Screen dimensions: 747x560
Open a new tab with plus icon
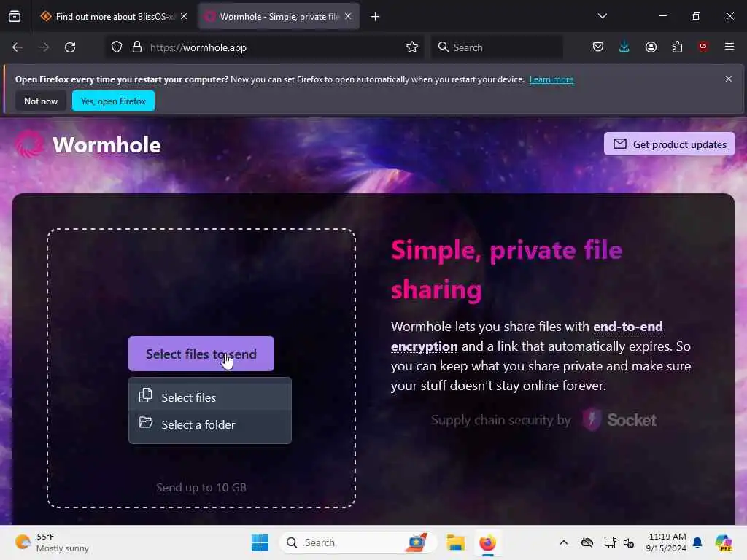(376, 17)
